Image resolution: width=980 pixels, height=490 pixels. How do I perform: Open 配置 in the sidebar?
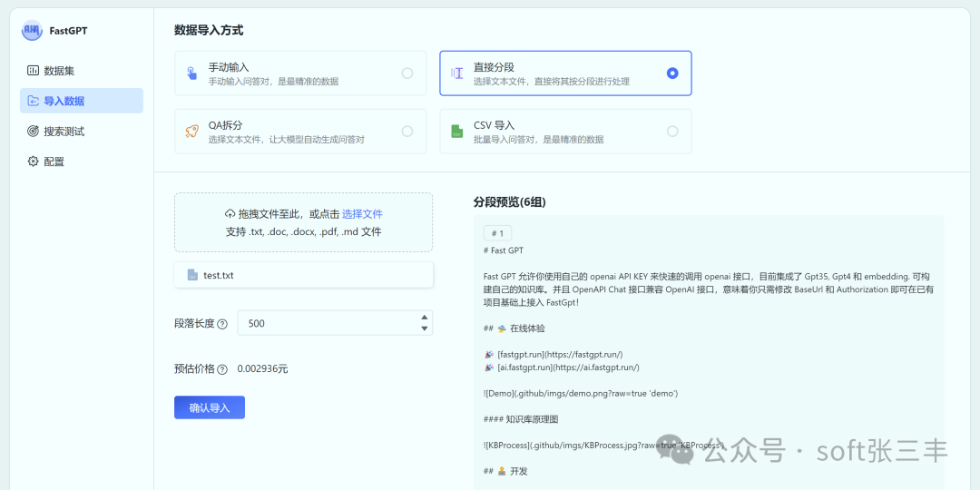pyautogui.click(x=82, y=162)
